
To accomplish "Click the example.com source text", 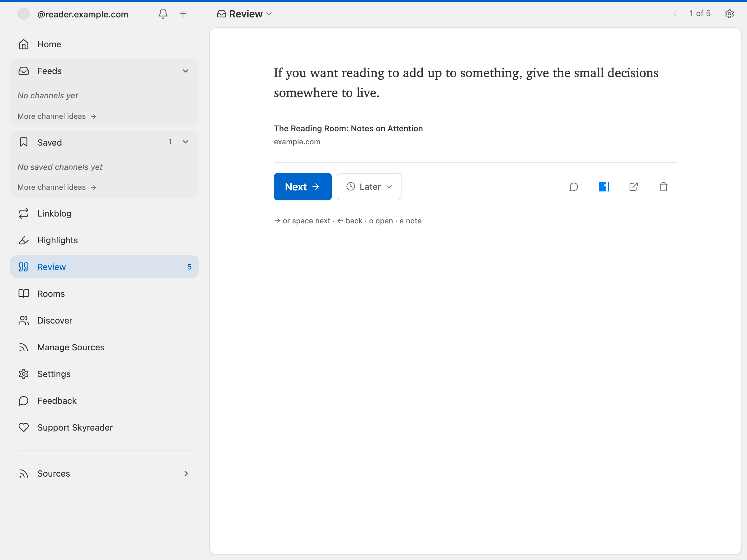I will coord(297,142).
